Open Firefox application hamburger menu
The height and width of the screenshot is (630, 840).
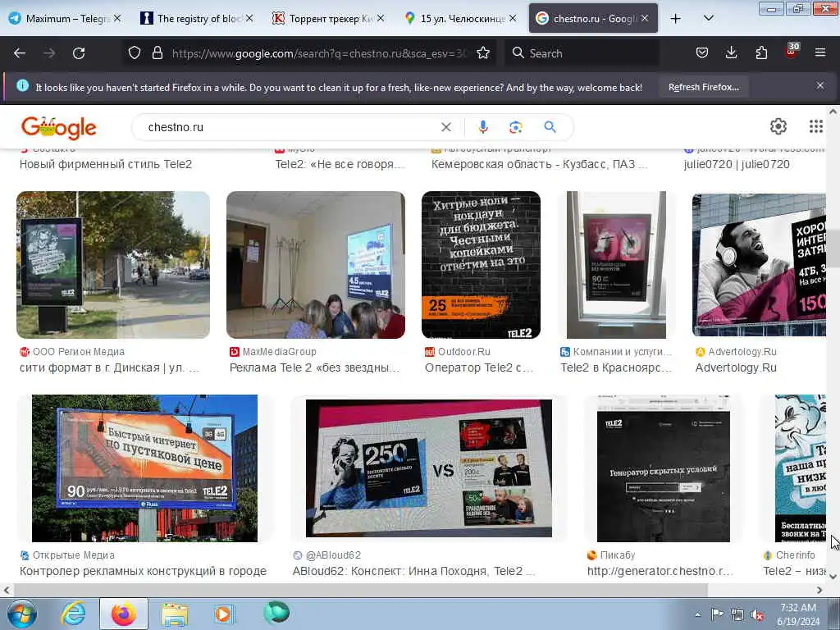click(820, 52)
